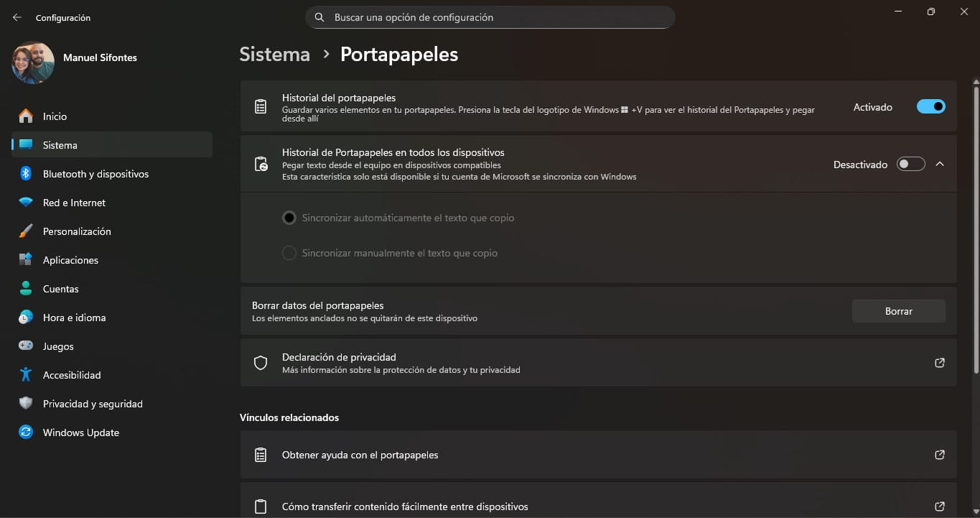The height and width of the screenshot is (518, 980).
Task: Switch to Sistema in the breadcrumb
Action: click(x=274, y=53)
